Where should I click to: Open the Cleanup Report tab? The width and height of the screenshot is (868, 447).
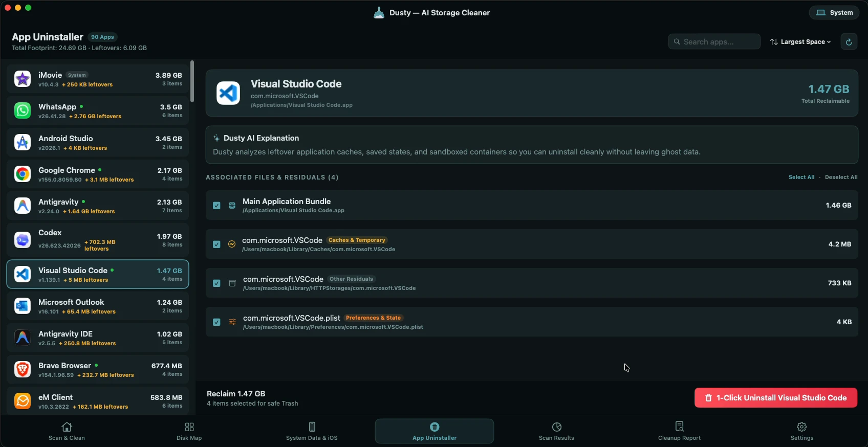point(679,431)
